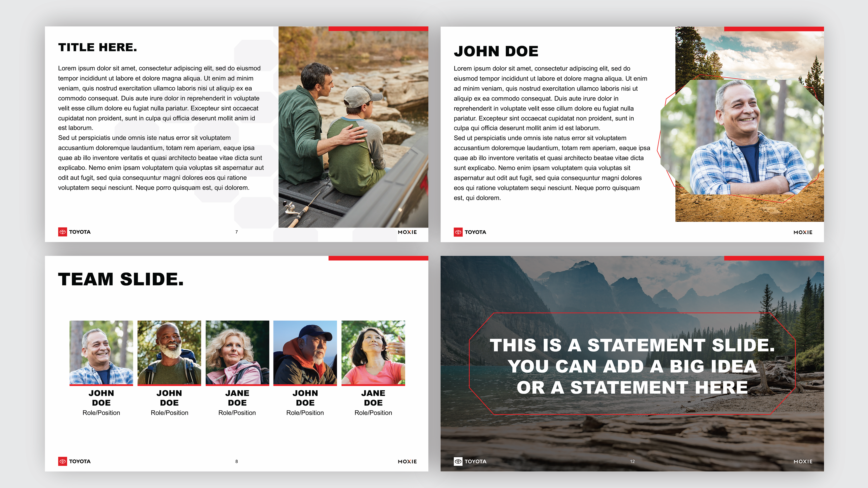
Task: Select the blonde Jane Doe portrait
Action: (237, 352)
